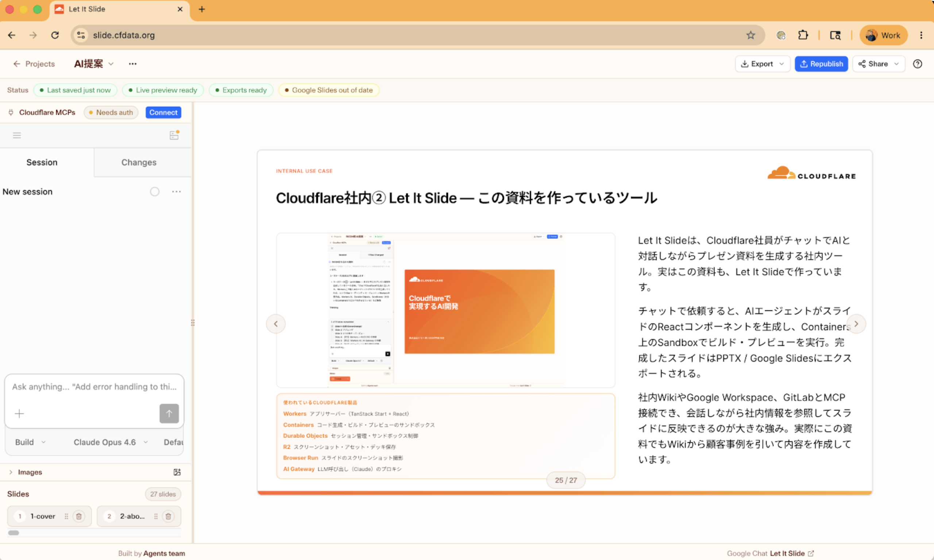Go to the previous slide arrow

coord(276,324)
